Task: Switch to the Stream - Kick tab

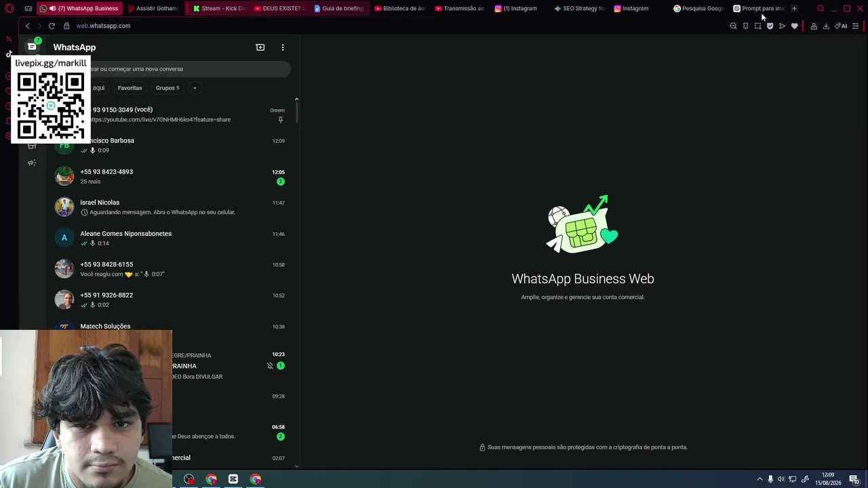Action: point(218,9)
